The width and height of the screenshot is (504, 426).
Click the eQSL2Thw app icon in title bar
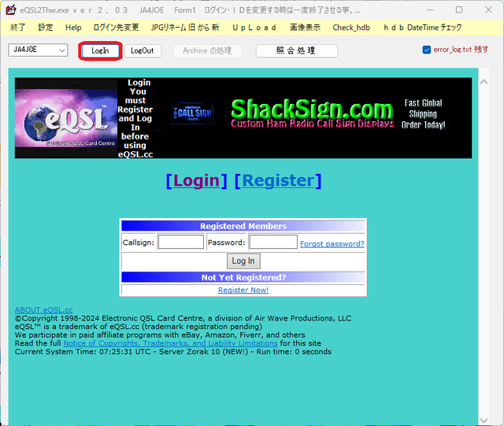[10, 10]
